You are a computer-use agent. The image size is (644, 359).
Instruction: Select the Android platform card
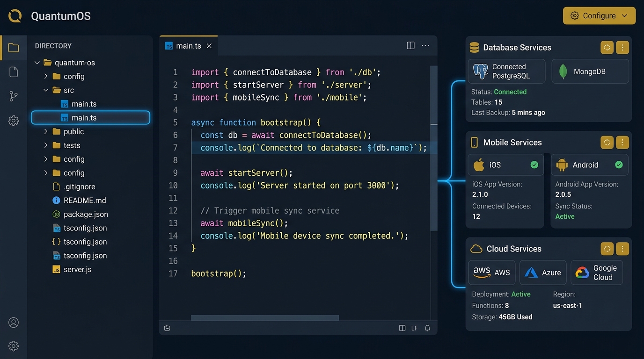click(589, 165)
